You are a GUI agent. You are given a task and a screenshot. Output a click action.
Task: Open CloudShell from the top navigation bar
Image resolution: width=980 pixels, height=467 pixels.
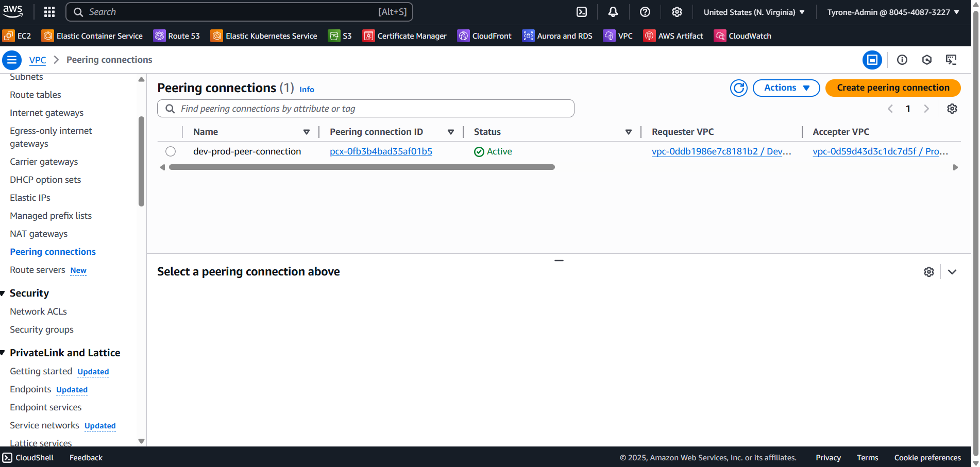582,11
